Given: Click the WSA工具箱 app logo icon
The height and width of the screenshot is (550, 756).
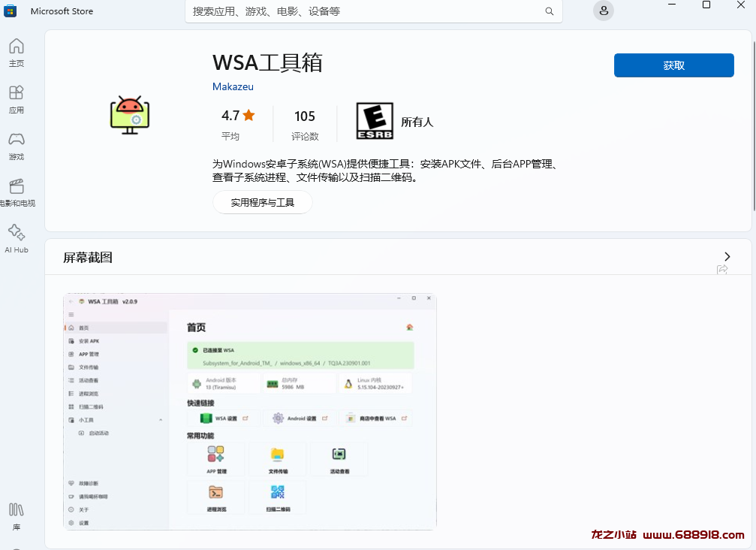Looking at the screenshot, I should pos(130,115).
